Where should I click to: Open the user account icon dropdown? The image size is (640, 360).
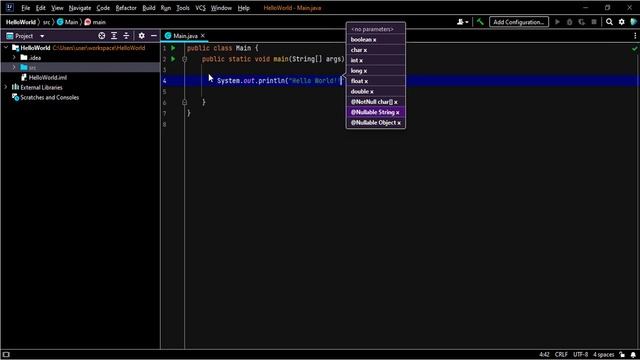coord(462,22)
